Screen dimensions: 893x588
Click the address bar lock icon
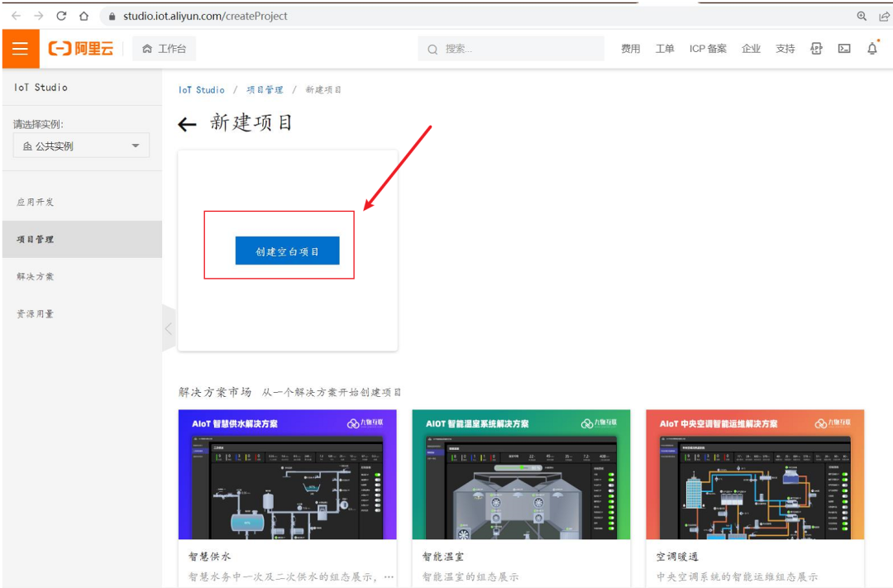click(x=112, y=17)
